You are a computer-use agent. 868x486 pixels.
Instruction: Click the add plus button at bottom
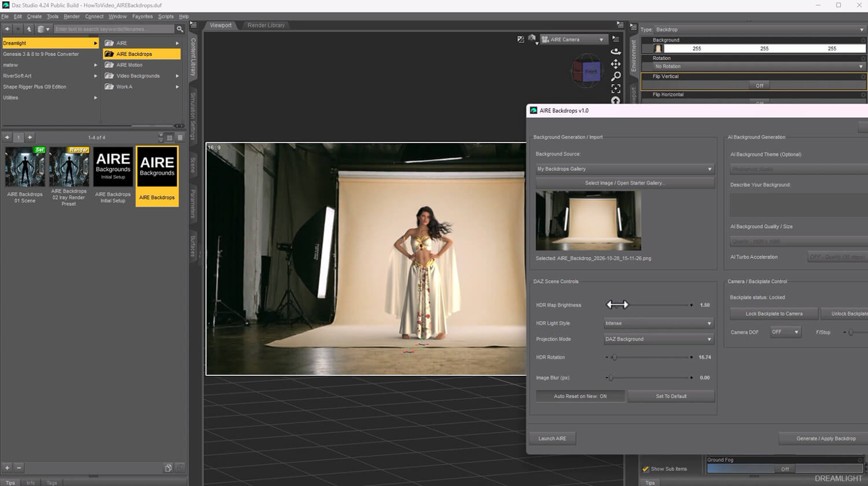click(8, 467)
